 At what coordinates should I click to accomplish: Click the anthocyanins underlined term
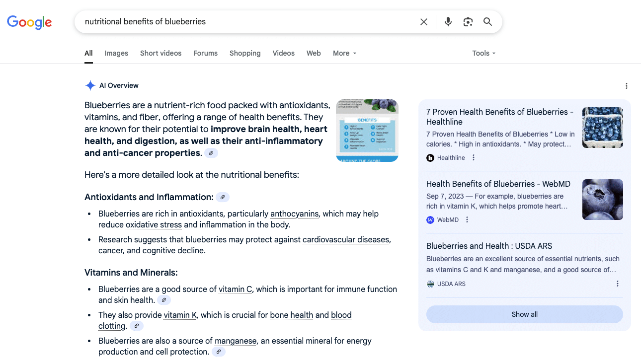(x=295, y=214)
